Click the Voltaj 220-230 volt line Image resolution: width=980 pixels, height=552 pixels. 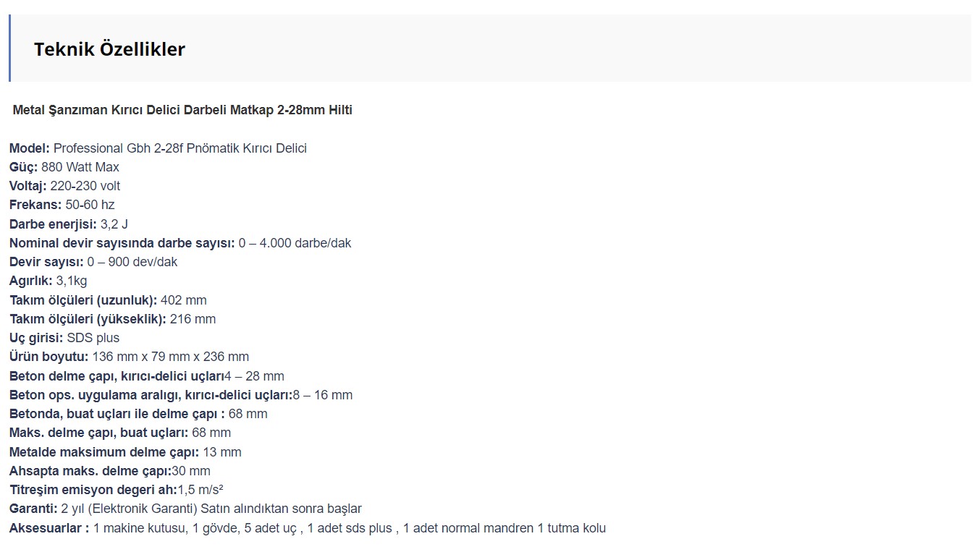(65, 186)
